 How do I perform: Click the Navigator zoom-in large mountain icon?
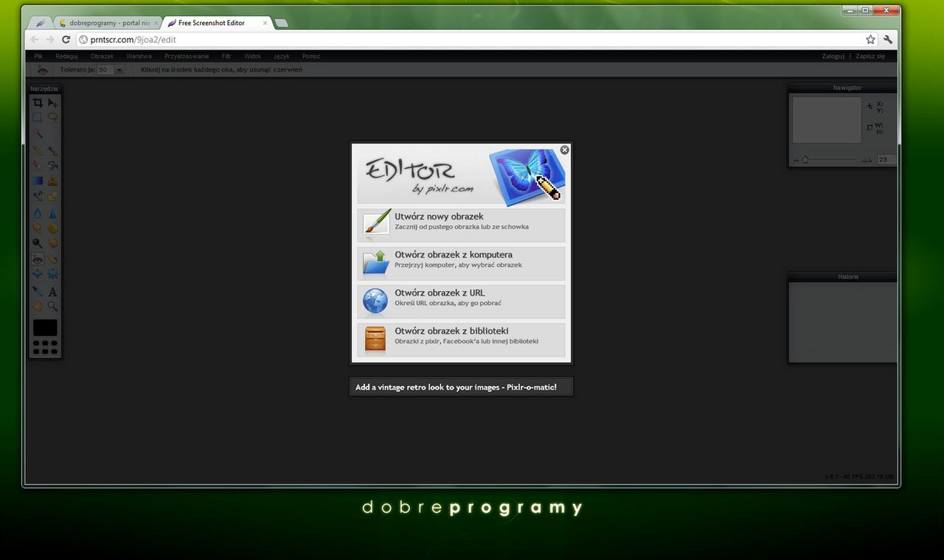click(867, 160)
